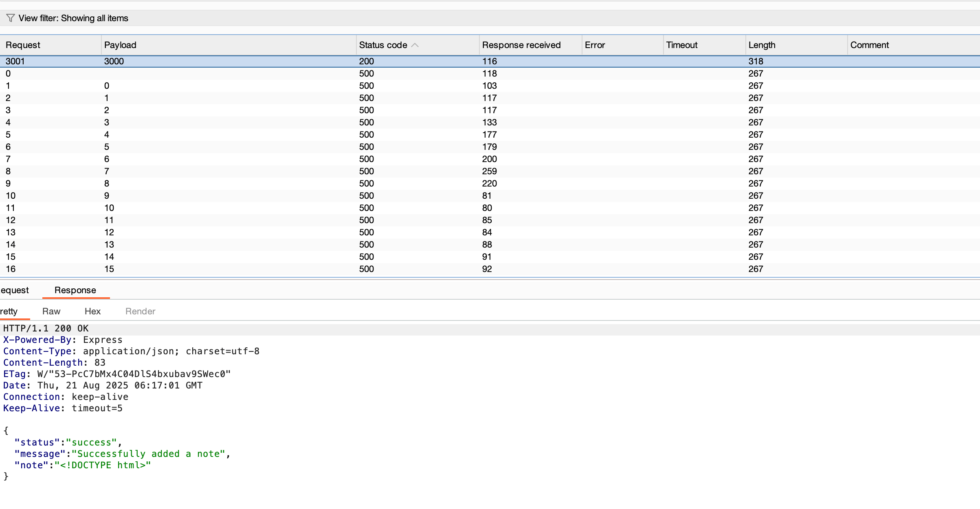The width and height of the screenshot is (980, 509).
Task: Open the View filter: Showing all items bar
Action: [x=490, y=18]
